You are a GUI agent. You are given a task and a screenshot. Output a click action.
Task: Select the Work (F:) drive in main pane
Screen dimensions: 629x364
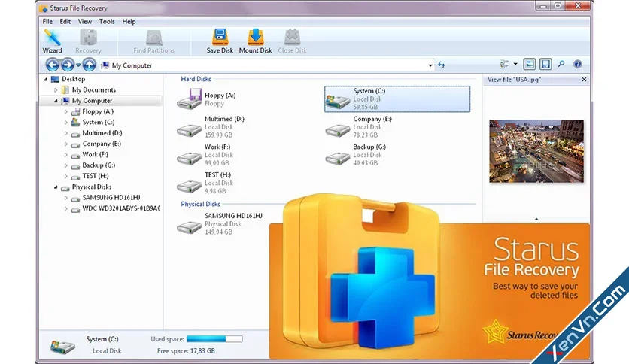click(x=205, y=155)
